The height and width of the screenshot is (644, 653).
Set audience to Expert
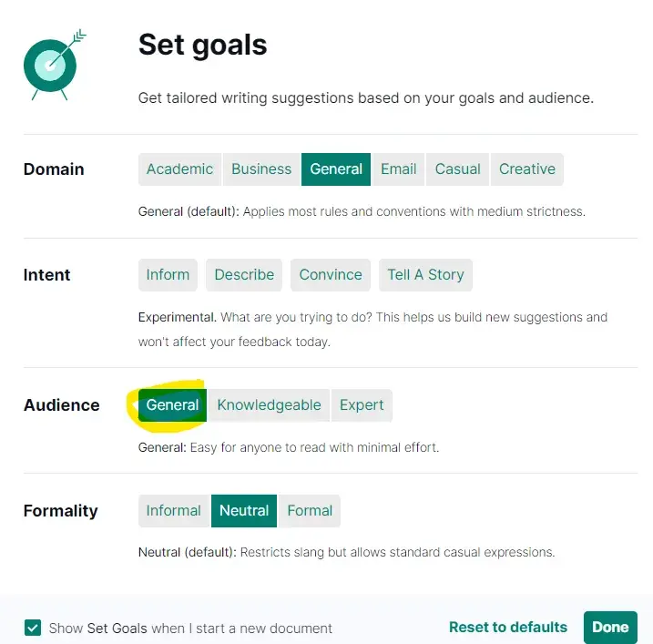362,405
